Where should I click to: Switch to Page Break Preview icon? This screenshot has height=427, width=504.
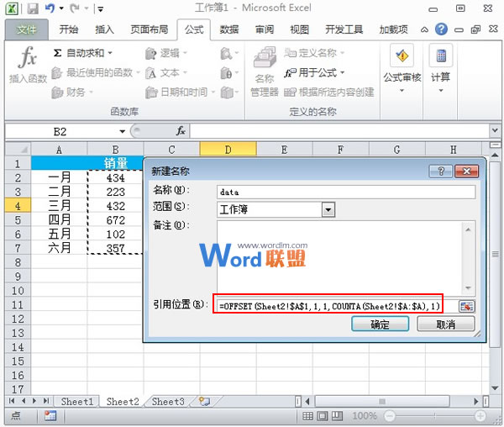click(337, 416)
